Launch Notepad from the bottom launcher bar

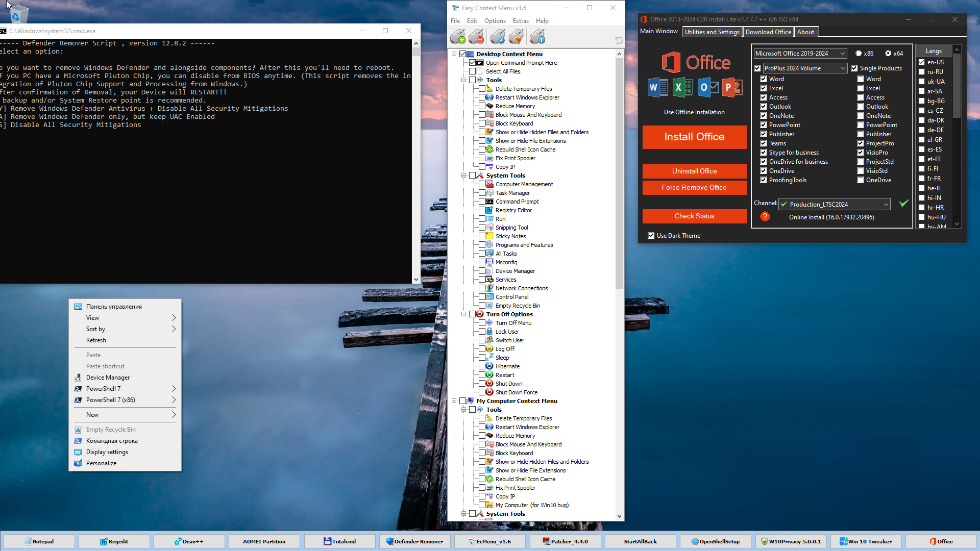tap(39, 541)
